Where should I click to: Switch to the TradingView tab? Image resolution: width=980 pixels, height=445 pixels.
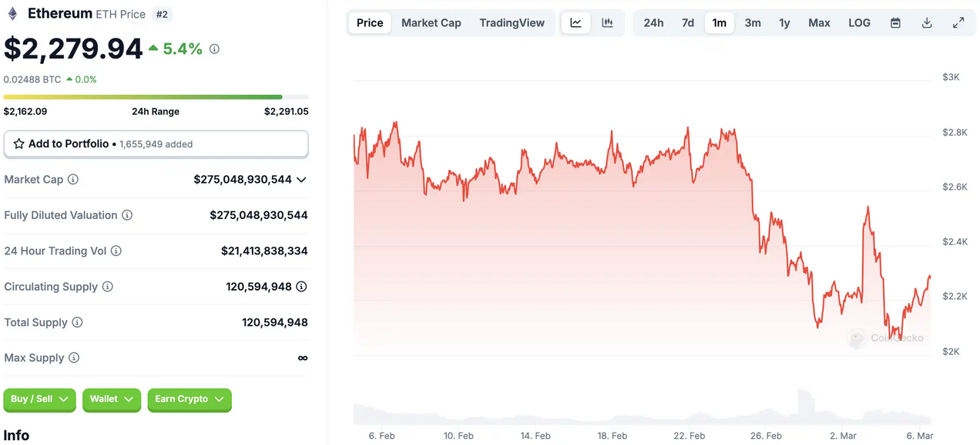point(512,23)
